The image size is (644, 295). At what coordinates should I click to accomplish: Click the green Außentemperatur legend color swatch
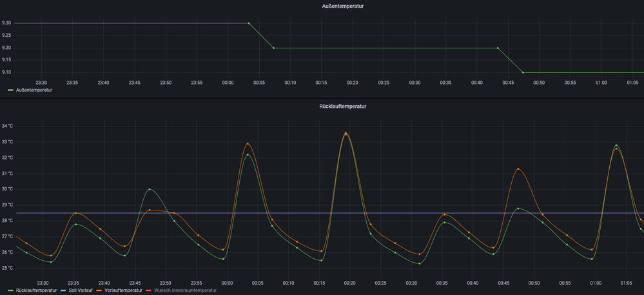(11, 90)
